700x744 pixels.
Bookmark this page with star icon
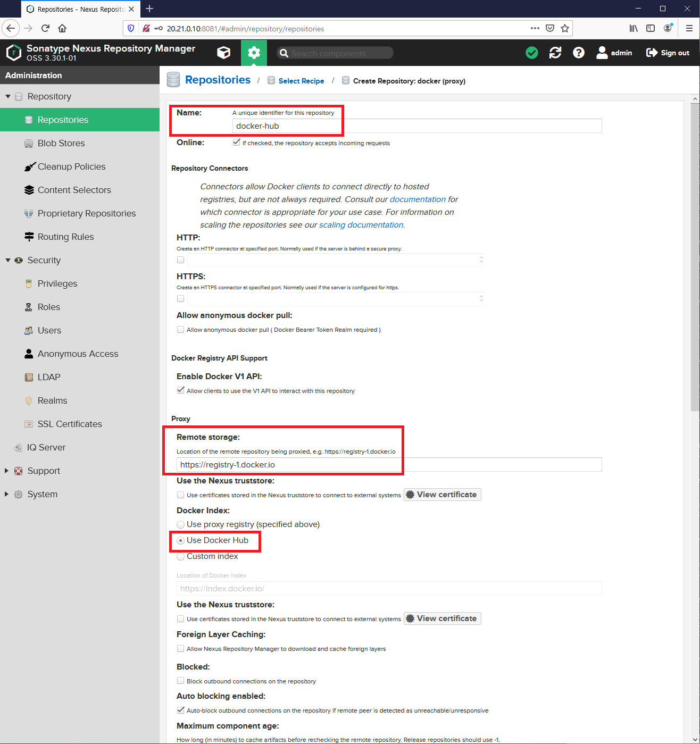click(565, 28)
